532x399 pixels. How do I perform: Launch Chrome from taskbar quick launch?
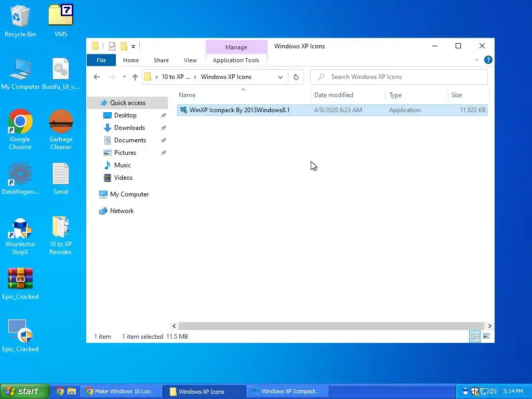tap(60, 391)
